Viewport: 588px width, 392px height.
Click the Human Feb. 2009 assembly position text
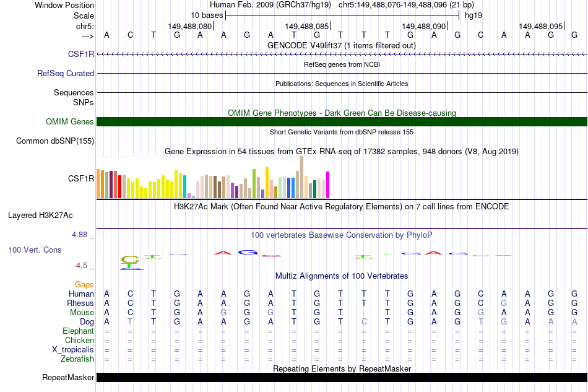(x=342, y=5)
